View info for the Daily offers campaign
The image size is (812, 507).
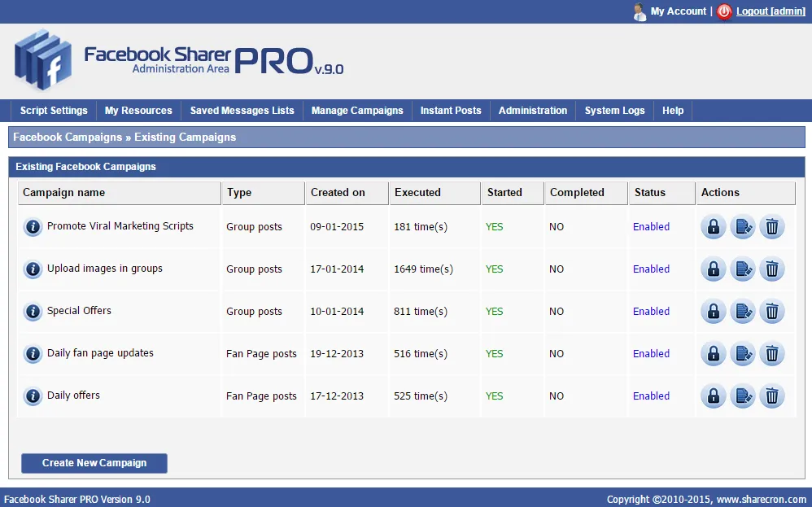(x=33, y=396)
